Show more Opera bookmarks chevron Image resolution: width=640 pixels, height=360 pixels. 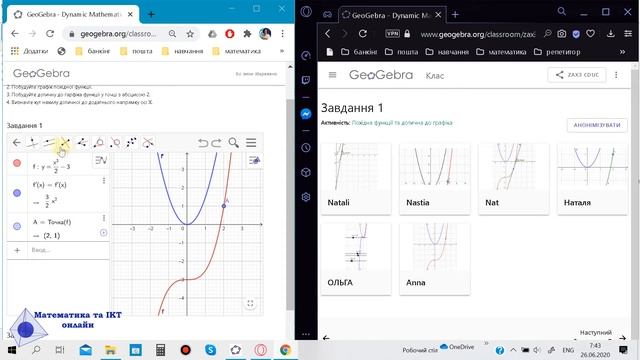pos(622,52)
